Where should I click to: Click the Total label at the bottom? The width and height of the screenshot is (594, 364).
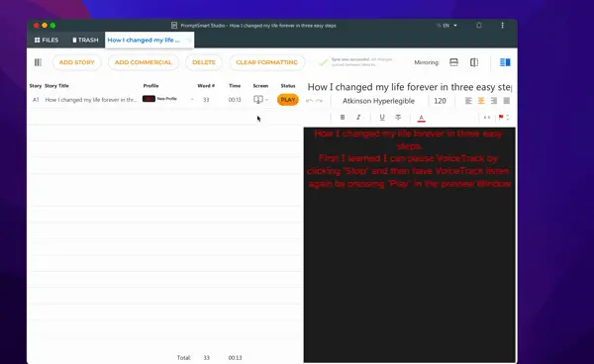tap(184, 357)
